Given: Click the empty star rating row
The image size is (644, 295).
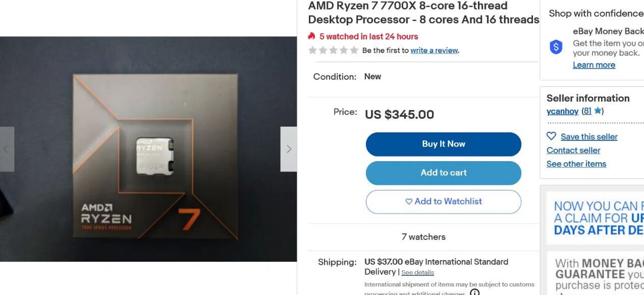Looking at the screenshot, I should click(333, 51).
